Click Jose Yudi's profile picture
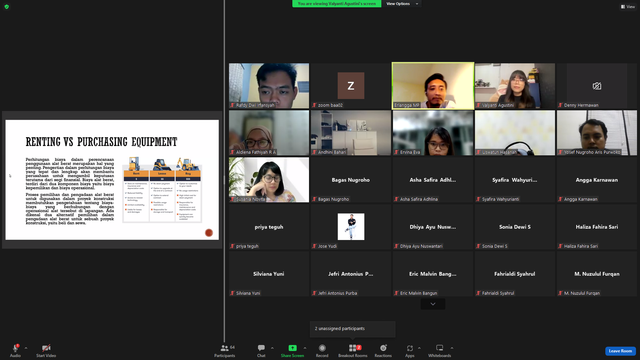Viewport: 640px width, 360px height. pos(351,227)
